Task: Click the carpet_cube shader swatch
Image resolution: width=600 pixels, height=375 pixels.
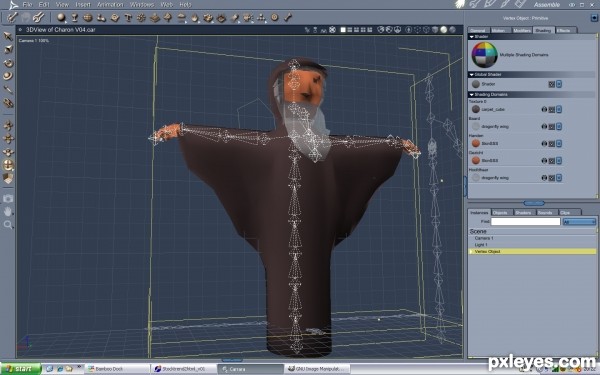Action: (476, 109)
